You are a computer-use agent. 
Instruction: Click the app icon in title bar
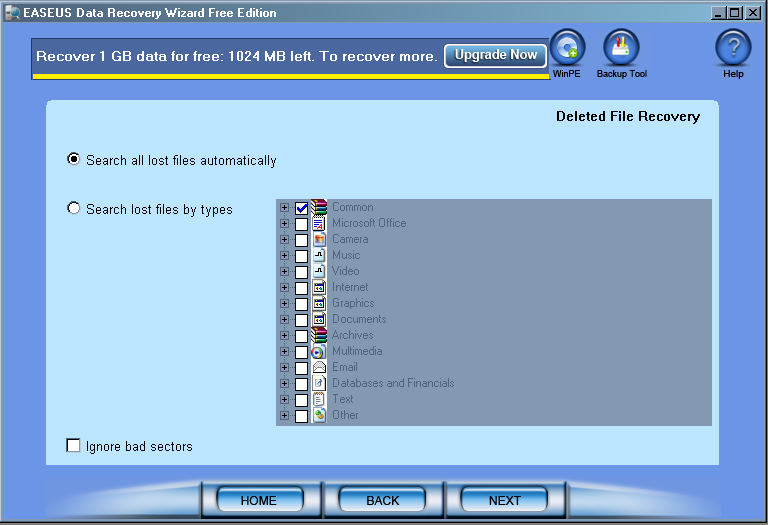11,12
